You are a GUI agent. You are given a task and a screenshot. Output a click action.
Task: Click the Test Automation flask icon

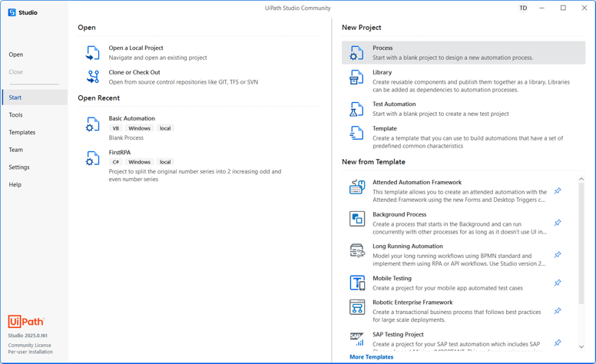356,109
